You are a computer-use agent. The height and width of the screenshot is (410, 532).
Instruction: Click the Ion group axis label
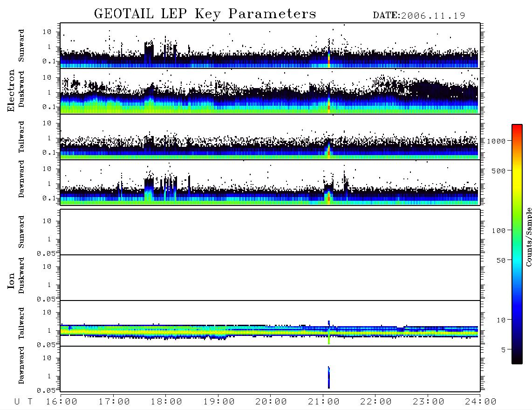[x=11, y=281]
